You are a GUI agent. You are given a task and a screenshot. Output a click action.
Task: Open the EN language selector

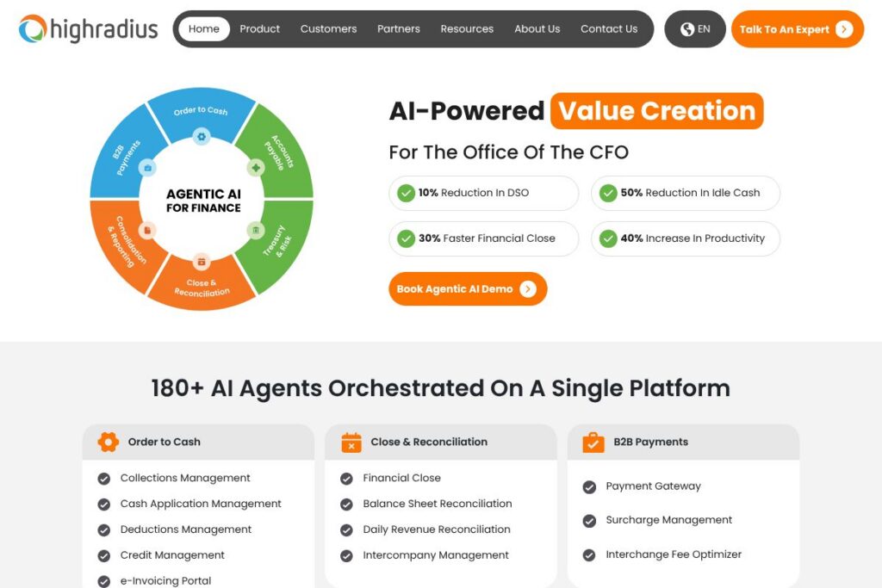pos(695,29)
